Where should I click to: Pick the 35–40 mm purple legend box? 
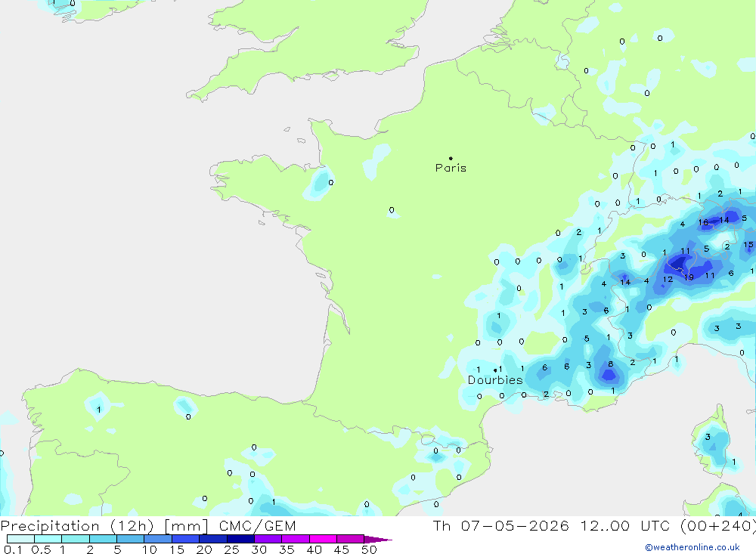tap(296, 539)
